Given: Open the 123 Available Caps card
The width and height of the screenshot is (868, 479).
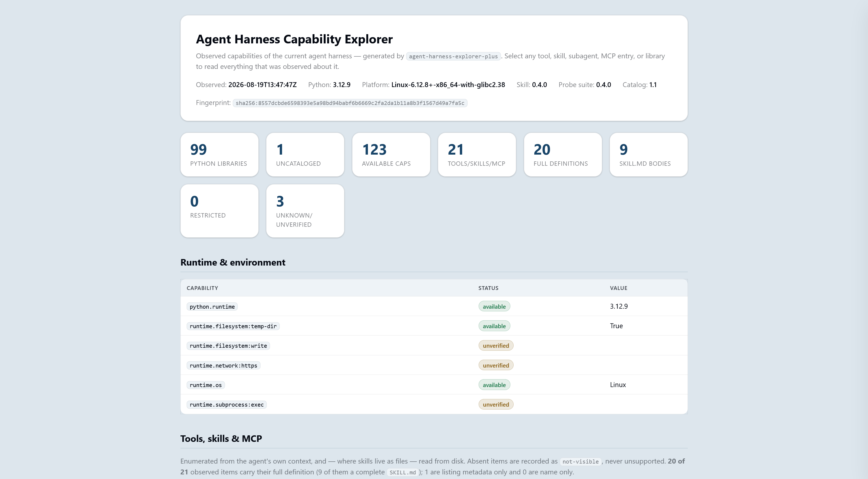Looking at the screenshot, I should pos(391,155).
